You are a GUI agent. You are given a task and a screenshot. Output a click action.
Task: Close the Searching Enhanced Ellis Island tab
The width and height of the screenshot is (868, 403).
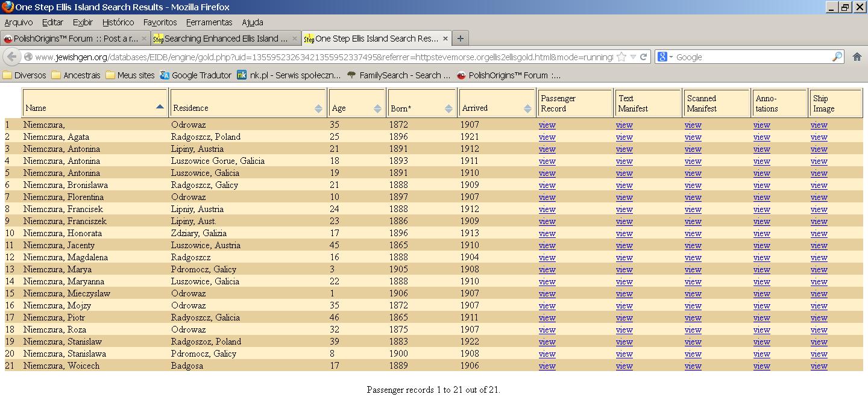click(x=295, y=39)
